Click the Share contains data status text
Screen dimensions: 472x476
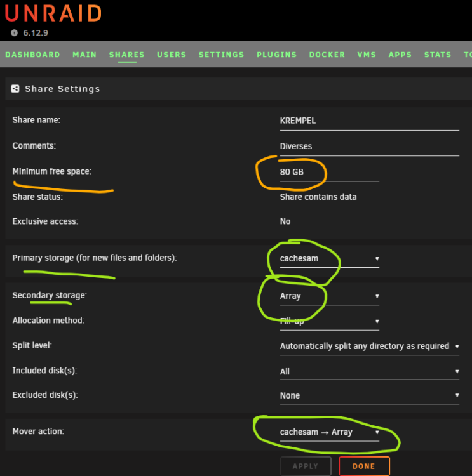click(x=318, y=197)
